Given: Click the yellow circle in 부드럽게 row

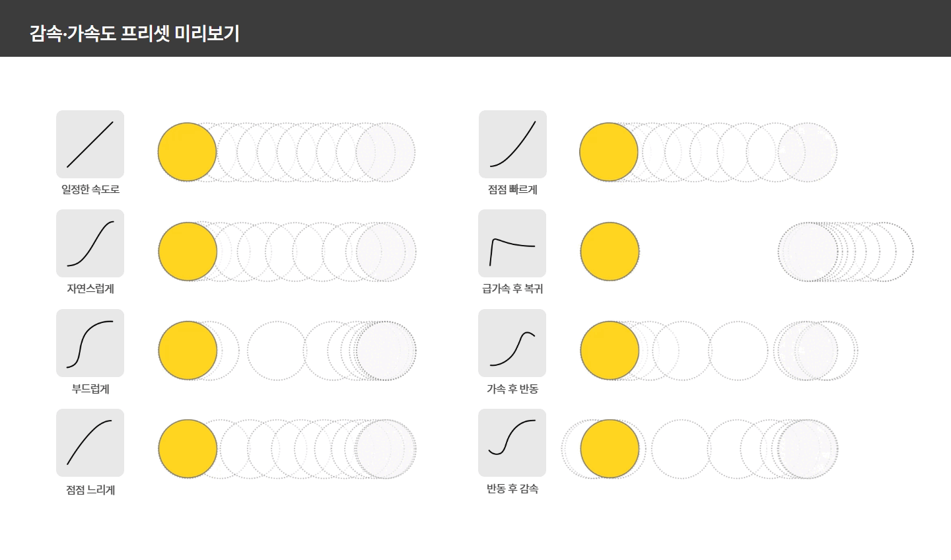Looking at the screenshot, I should [188, 351].
